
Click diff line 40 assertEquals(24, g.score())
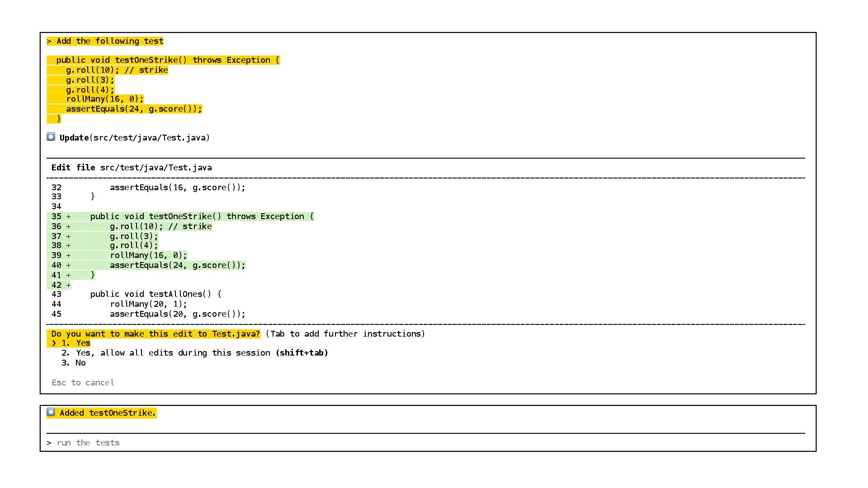177,265
